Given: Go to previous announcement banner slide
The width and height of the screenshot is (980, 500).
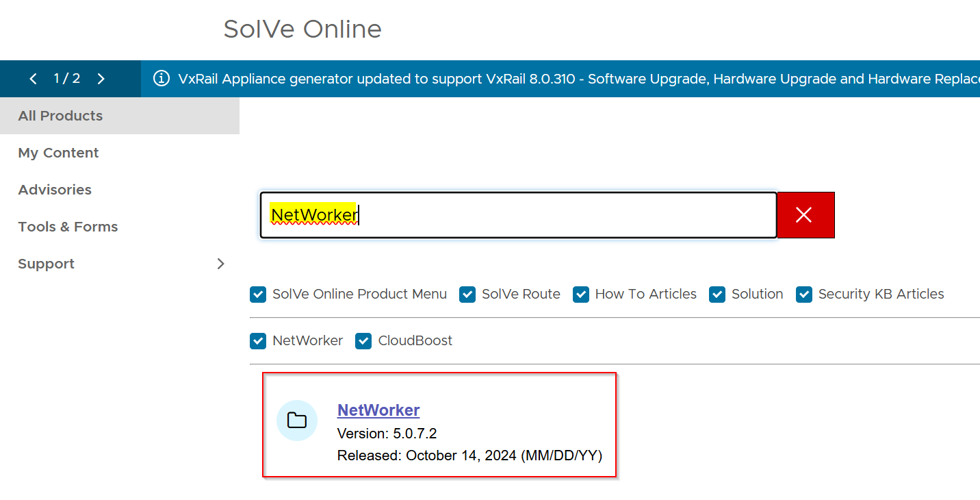Looking at the screenshot, I should point(33,79).
